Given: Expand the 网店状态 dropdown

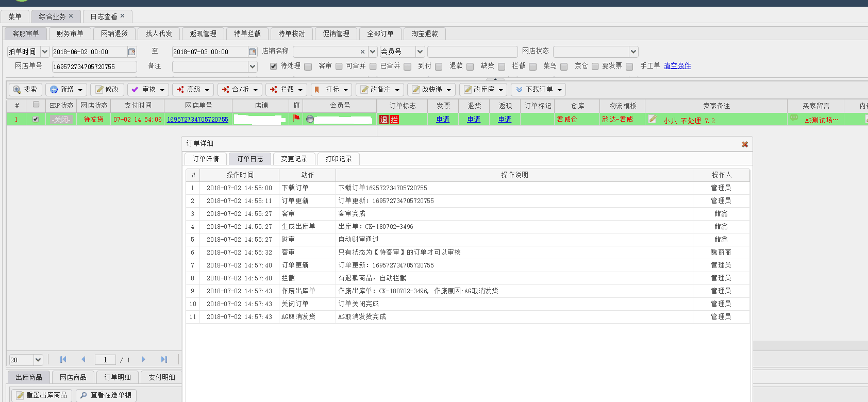Looking at the screenshot, I should [633, 52].
